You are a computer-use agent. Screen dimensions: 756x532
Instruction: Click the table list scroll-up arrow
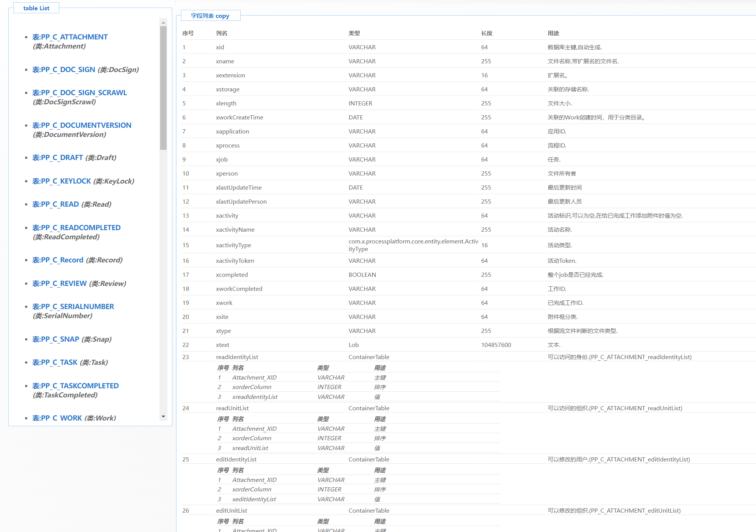(x=163, y=22)
